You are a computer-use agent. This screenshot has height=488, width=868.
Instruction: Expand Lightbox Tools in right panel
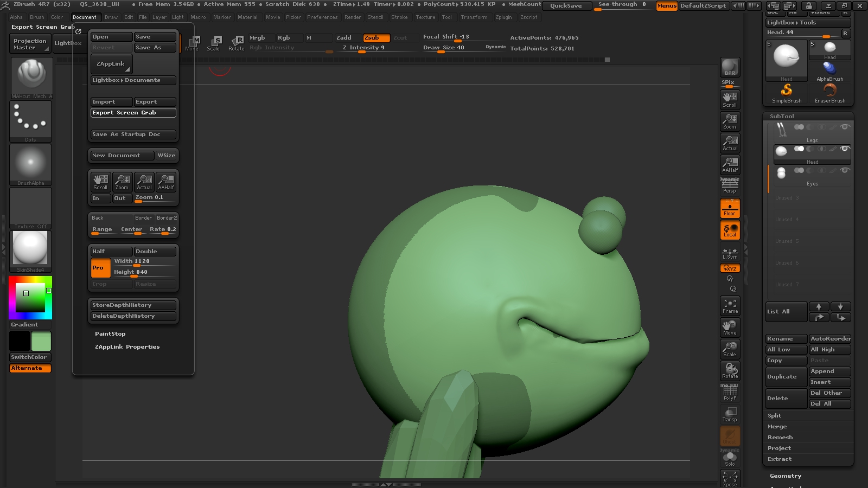pos(808,23)
